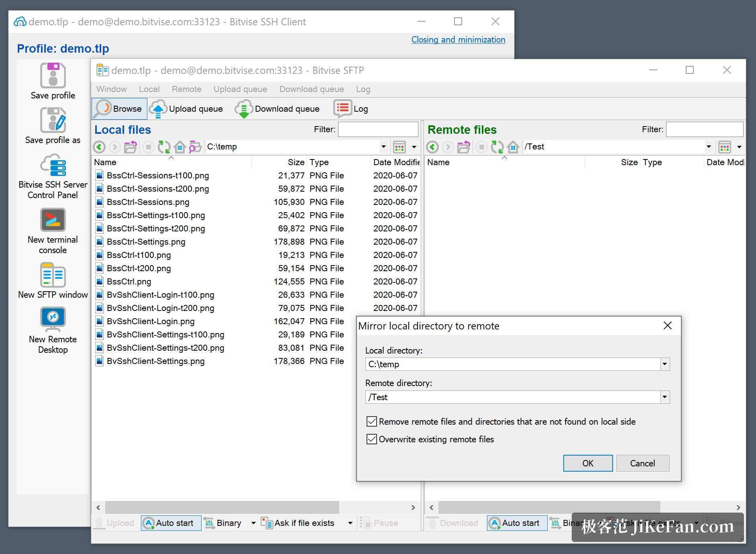The width and height of the screenshot is (756, 554).
Task: Open the Remote menu
Action: 187,89
